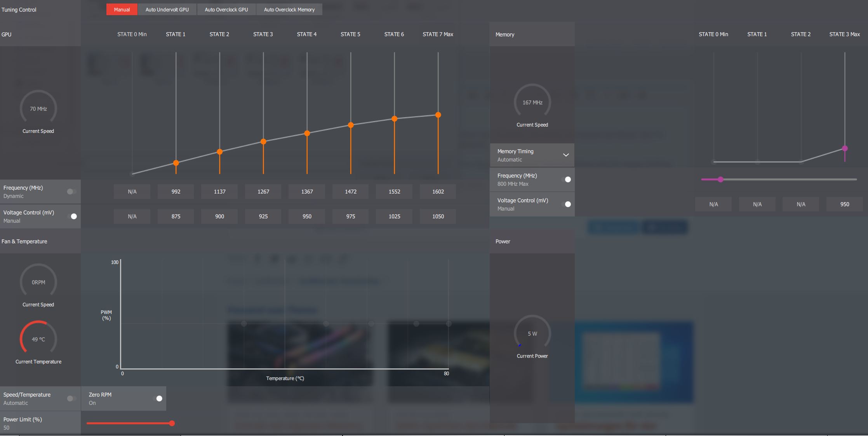868x436 pixels.
Task: Click the memory STATE 3 voltage field 950
Action: click(844, 204)
